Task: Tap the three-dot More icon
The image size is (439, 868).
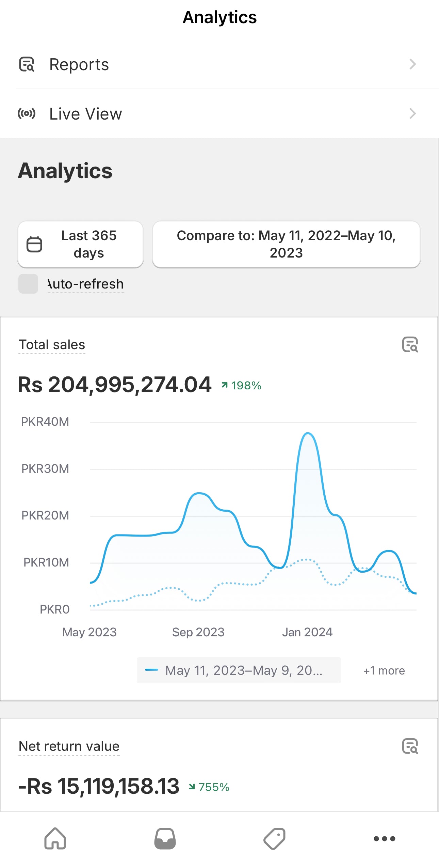Action: point(384,839)
